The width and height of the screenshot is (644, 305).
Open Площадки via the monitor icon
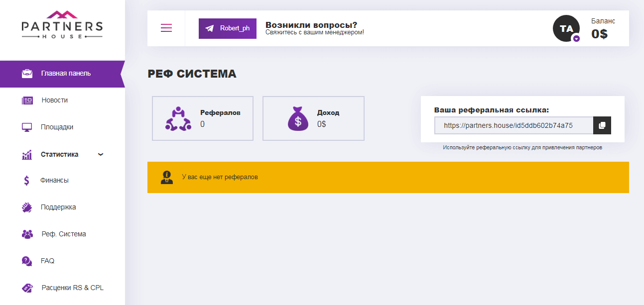tap(26, 127)
